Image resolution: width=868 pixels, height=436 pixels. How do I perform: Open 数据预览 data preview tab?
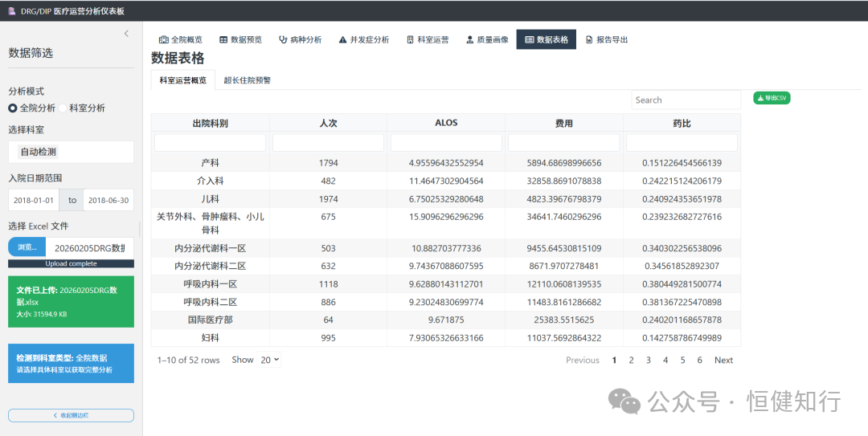pyautogui.click(x=240, y=39)
